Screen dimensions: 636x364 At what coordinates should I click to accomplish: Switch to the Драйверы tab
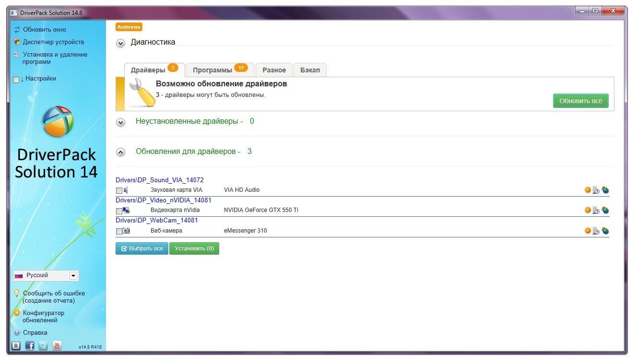pos(154,70)
